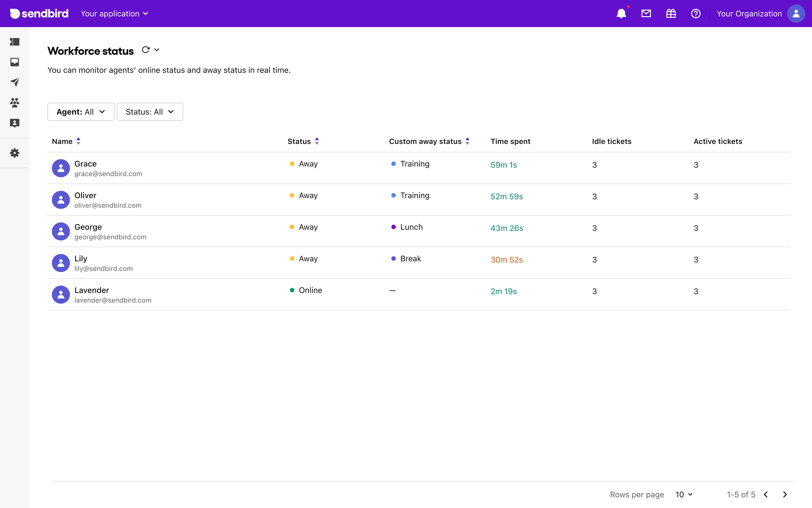Go to the previous page

click(x=766, y=494)
